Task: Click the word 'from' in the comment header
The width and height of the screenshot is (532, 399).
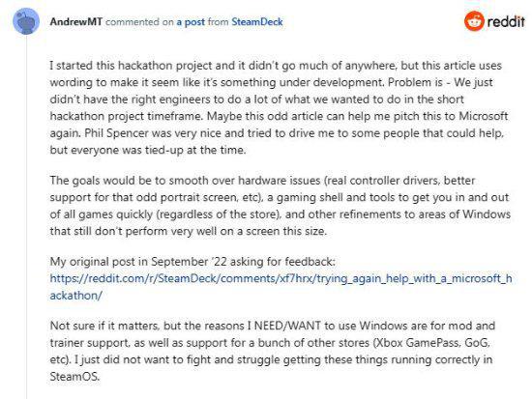Action: coord(219,22)
